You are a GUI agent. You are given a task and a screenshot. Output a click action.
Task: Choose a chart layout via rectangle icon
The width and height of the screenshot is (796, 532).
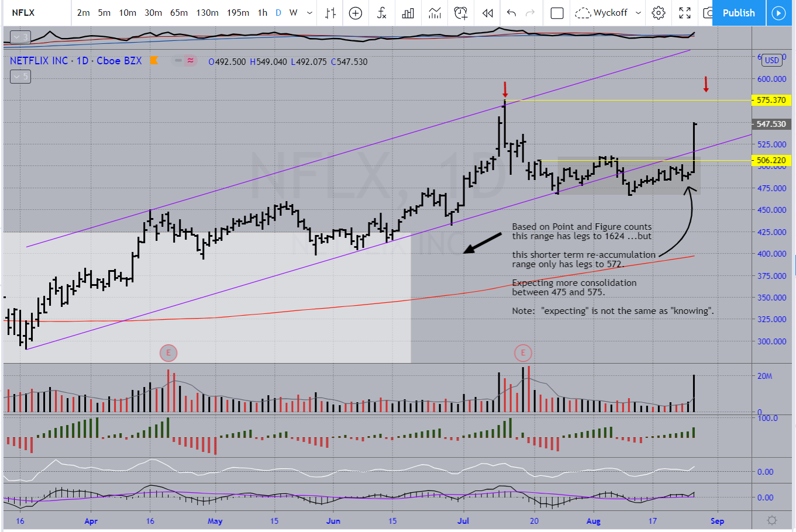tap(557, 13)
